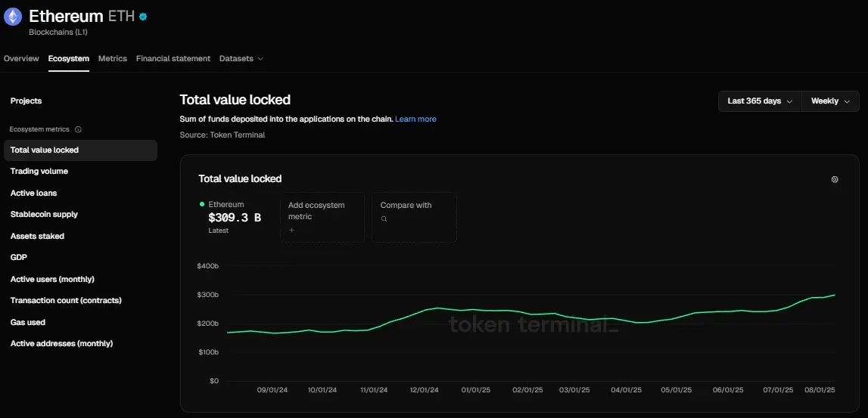Viewport: 868px width, 418px height.
Task: Click the Ecosystem metrics section label
Action: [39, 129]
